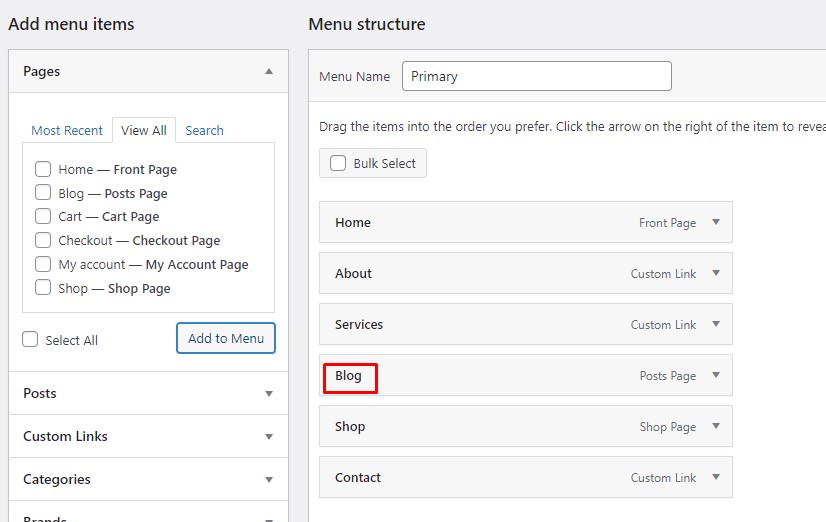Screen dimensions: 826x522
Task: Click the Add menu items heading
Action: [71, 24]
